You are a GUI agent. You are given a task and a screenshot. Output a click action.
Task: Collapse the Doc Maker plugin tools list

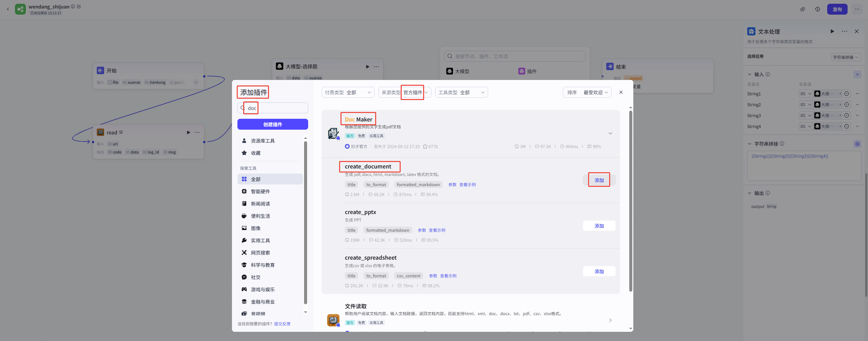click(610, 133)
